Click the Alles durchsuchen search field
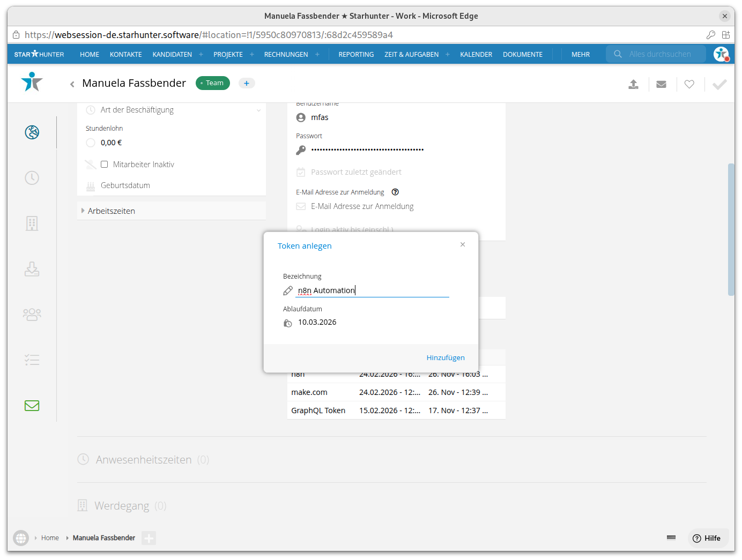Viewport: 742px width, 560px height. (656, 54)
